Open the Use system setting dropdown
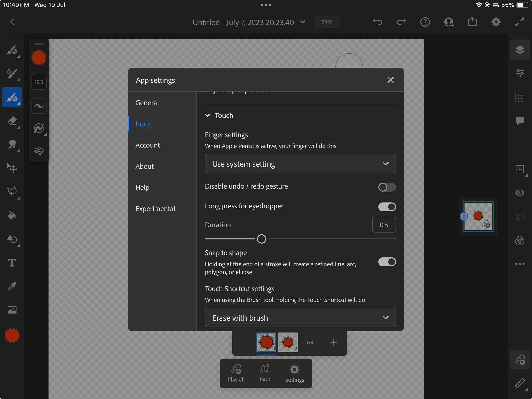This screenshot has width=532, height=399. click(300, 164)
